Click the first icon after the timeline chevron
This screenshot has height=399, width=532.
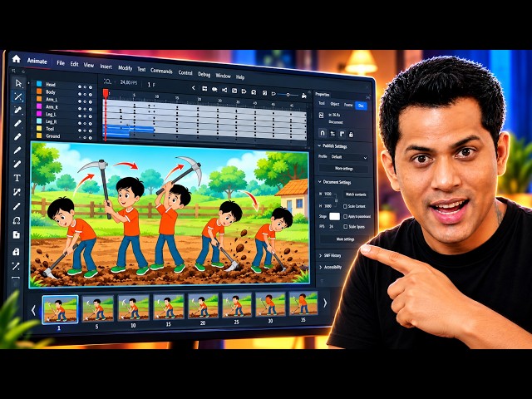[x=204, y=89]
